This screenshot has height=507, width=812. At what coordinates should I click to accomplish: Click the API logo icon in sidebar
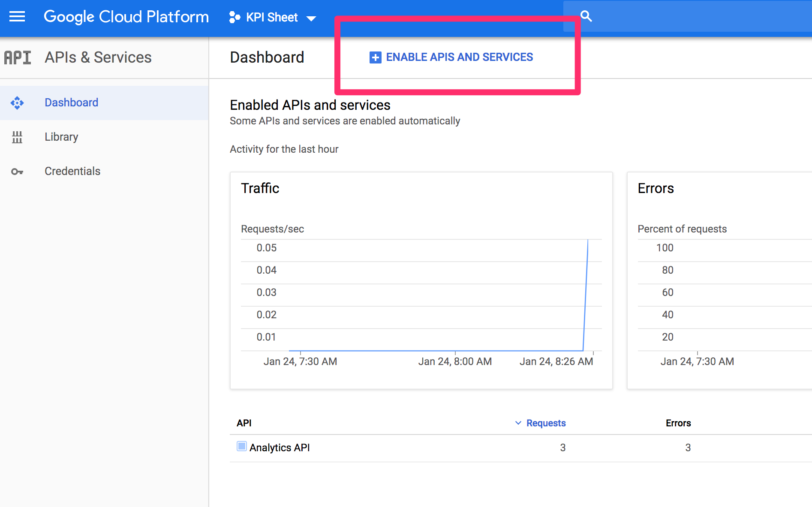coord(18,57)
